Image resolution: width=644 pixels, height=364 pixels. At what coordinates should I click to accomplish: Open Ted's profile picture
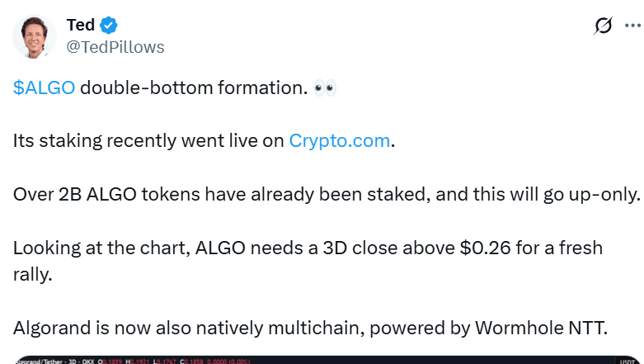35,36
